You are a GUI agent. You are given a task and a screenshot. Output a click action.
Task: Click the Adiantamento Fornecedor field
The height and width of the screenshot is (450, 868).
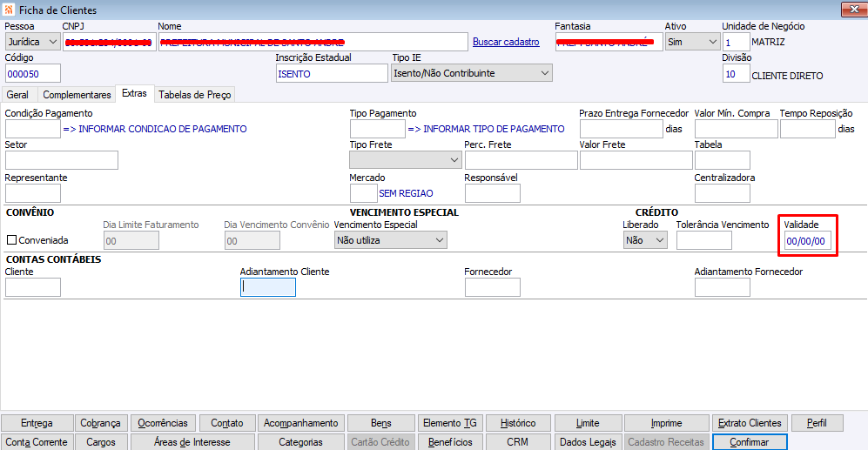723,287
